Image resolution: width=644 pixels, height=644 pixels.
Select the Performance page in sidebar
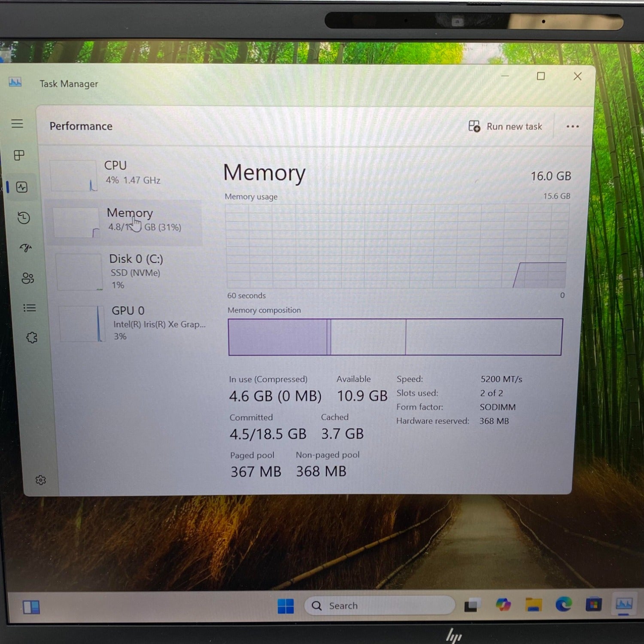(21, 187)
